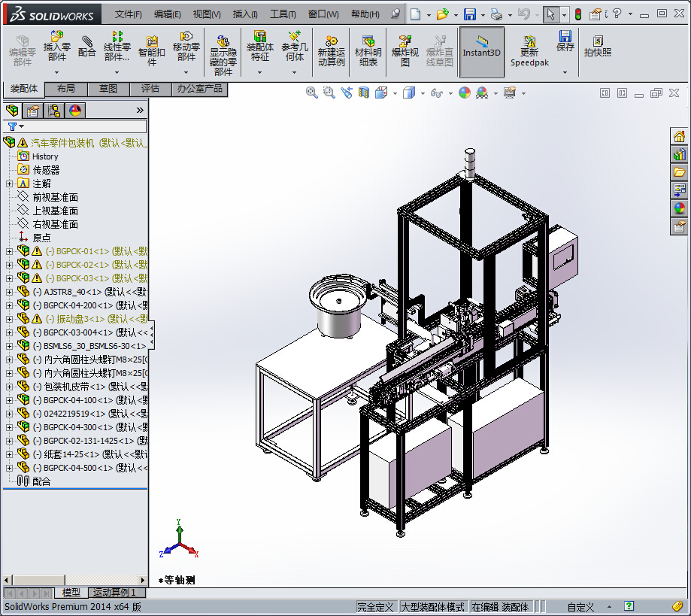Click Show Hidden Components (显示隐藏的零部件)
Viewport: 691px width, 616px height.
223,56
